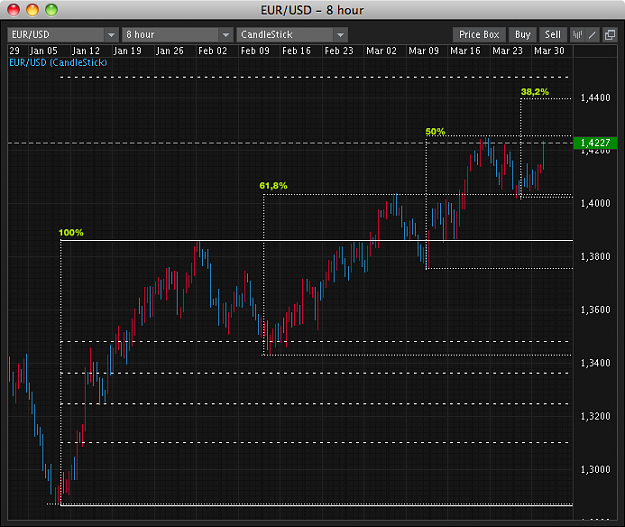The height and width of the screenshot is (527, 625).
Task: Click the window title EUR/USD – 8 hour
Action: (x=312, y=10)
